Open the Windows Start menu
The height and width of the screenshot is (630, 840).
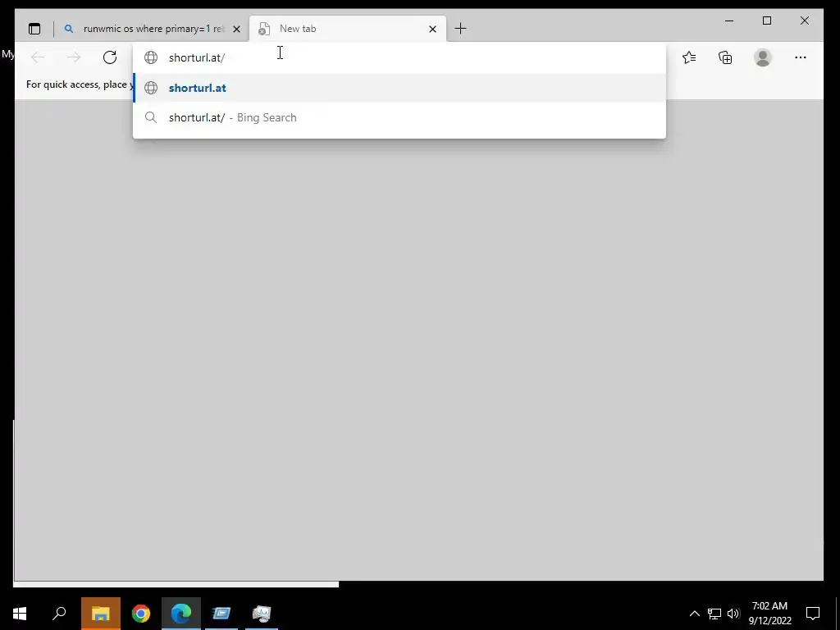(20, 614)
